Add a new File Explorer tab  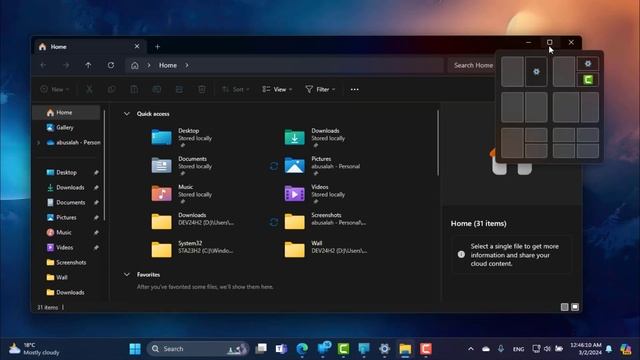pos(157,47)
